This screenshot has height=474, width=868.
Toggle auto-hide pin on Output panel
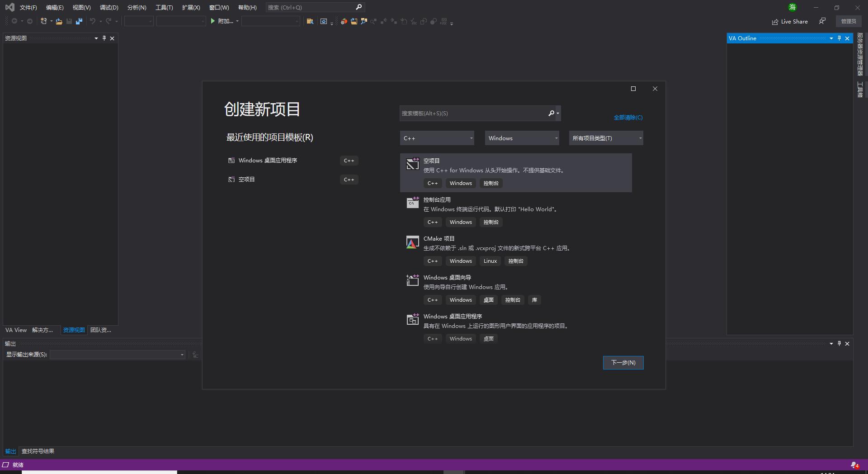pyautogui.click(x=839, y=344)
